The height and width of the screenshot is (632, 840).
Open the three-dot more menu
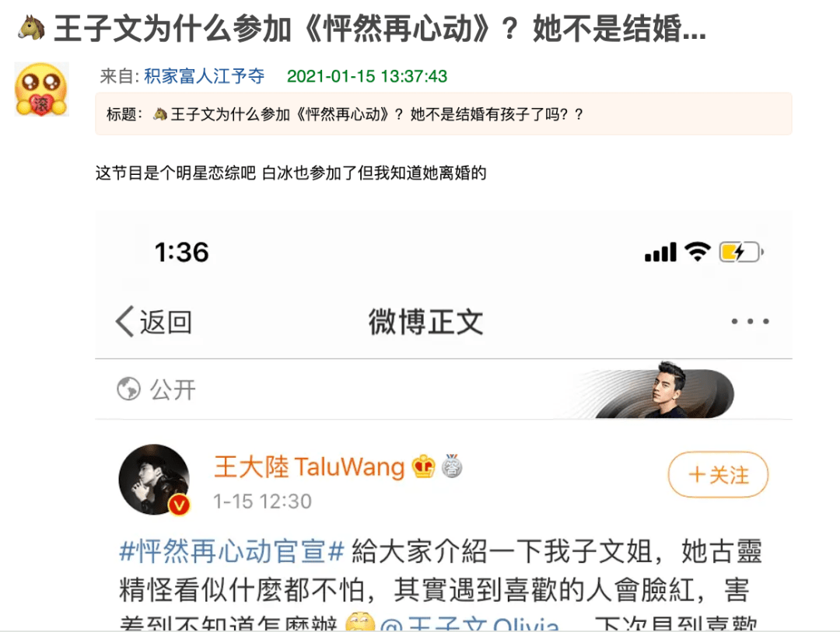point(750,321)
